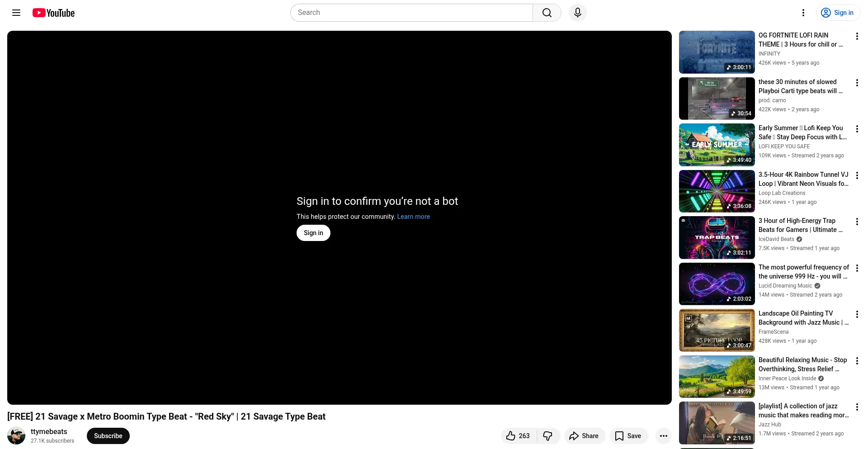Viewport: 868px width, 449px height.
Task: Open options for Rainbow Tunnel VJ Loop video
Action: [857, 175]
